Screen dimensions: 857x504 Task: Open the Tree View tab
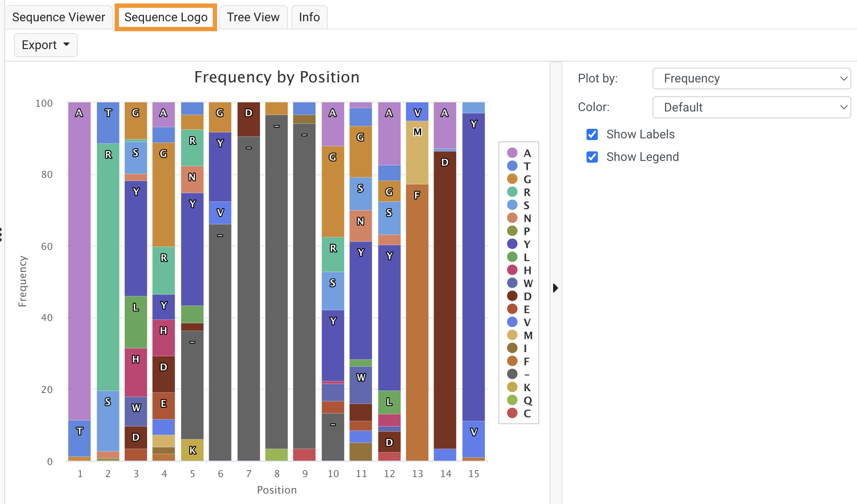click(x=253, y=17)
